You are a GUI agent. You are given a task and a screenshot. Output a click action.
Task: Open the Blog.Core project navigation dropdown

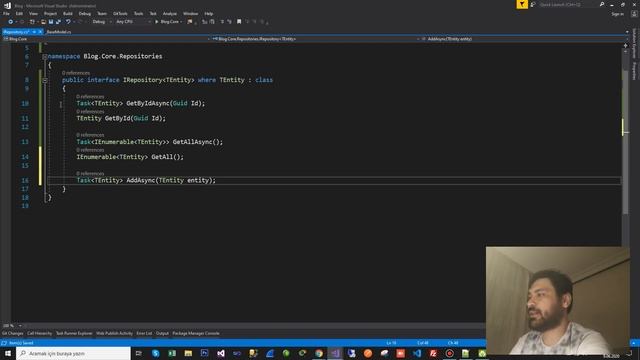click(106, 39)
